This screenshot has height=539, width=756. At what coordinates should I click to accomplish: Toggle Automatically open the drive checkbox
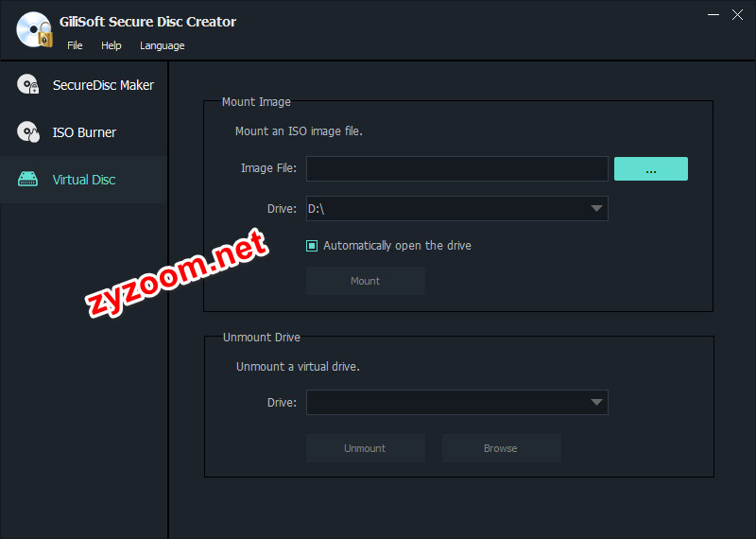[x=312, y=246]
